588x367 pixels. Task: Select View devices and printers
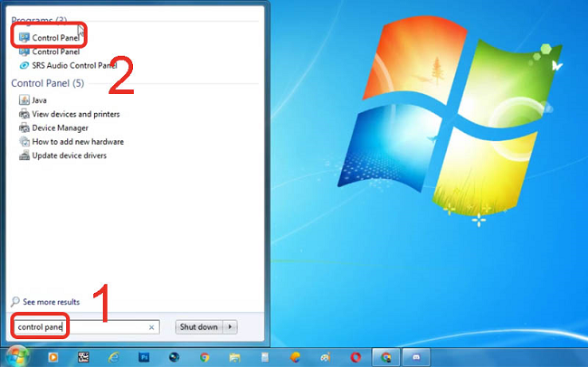pos(75,114)
